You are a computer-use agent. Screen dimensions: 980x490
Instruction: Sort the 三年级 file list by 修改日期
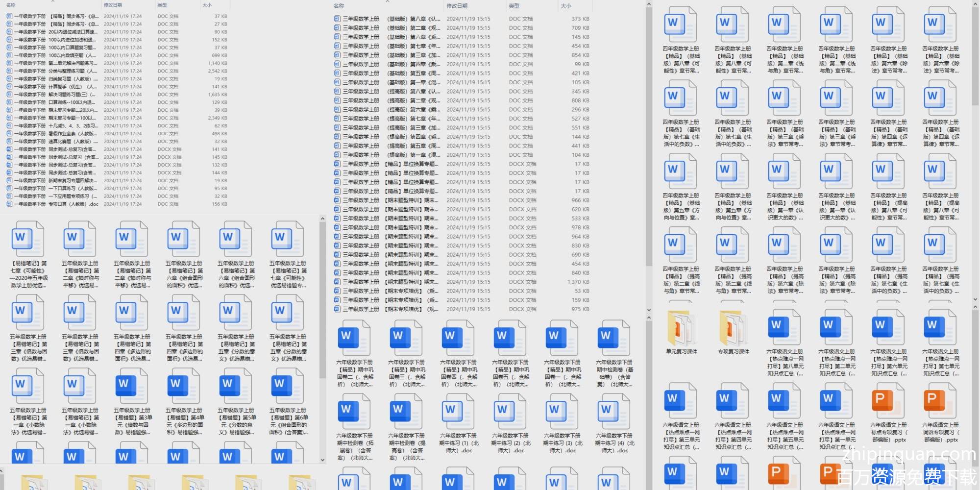457,6
